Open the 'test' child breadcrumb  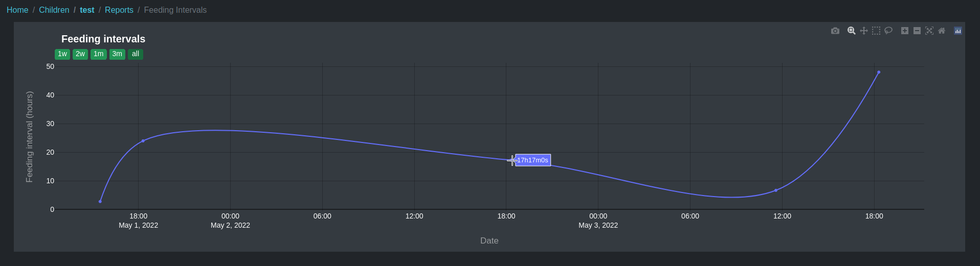(x=87, y=10)
